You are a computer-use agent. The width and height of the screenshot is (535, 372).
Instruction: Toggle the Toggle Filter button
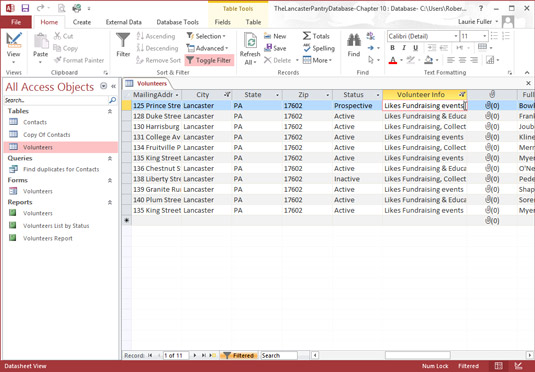click(x=209, y=60)
